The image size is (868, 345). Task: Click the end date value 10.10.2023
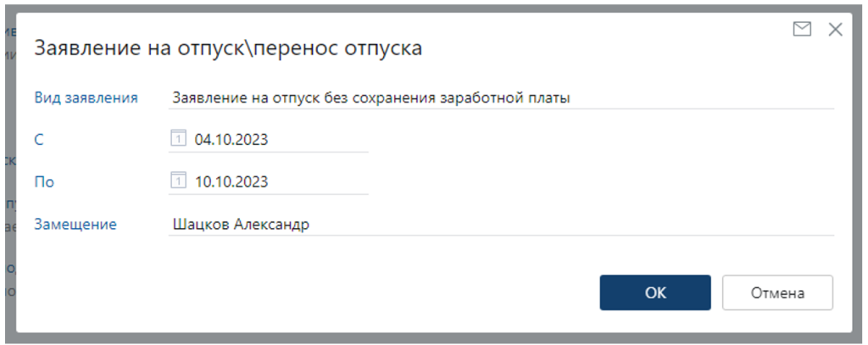pos(231,181)
